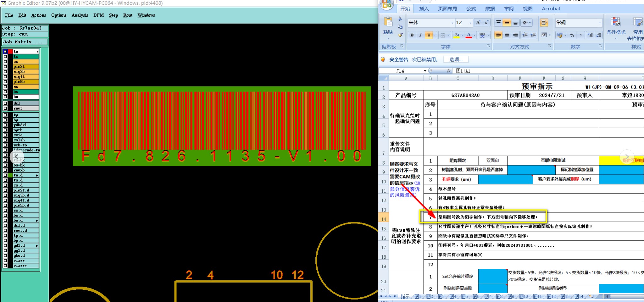Apply top vertical alignment in Excel
The image size is (644, 302).
point(498,23)
